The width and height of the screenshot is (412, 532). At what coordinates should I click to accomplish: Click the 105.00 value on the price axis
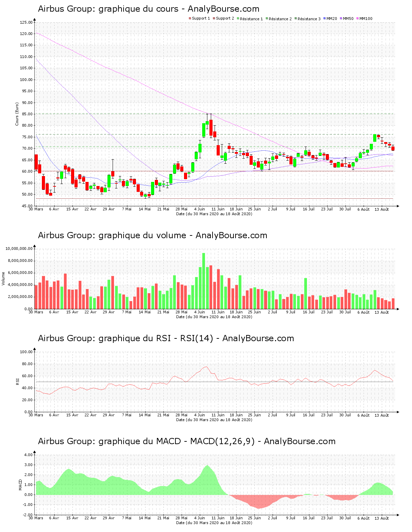[x=26, y=68]
